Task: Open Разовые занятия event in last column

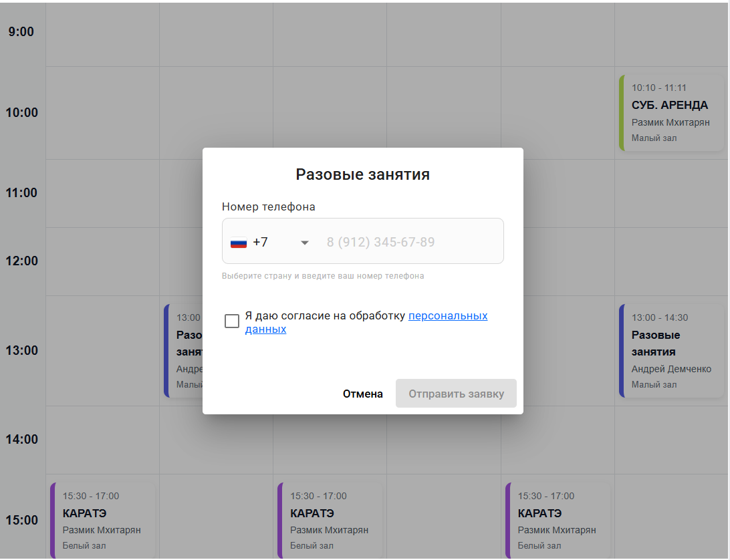Action: coord(671,351)
